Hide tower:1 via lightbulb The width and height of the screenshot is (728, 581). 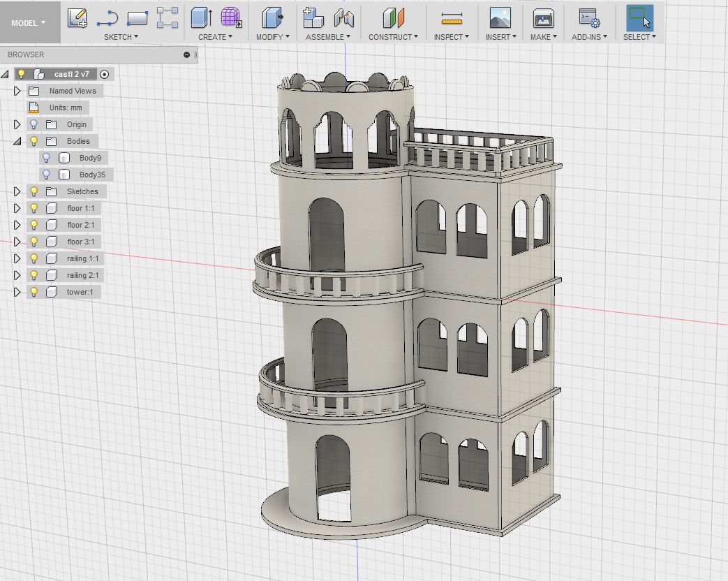34,291
